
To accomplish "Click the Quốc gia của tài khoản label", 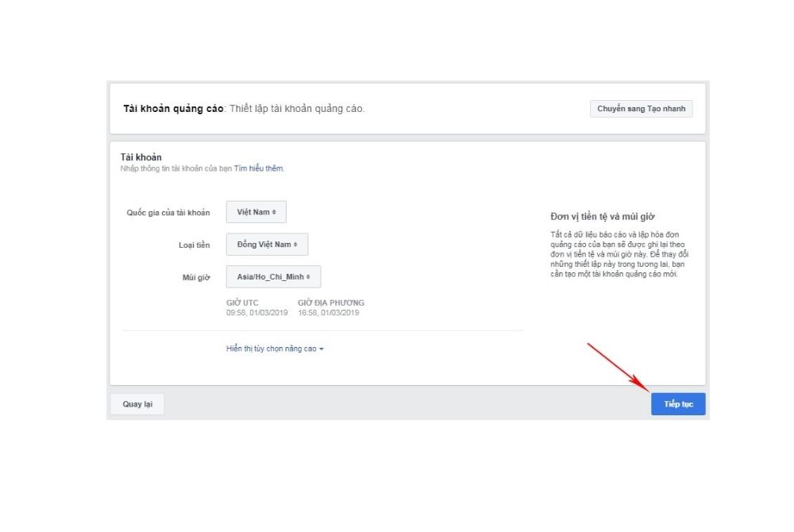I will click(x=168, y=213).
